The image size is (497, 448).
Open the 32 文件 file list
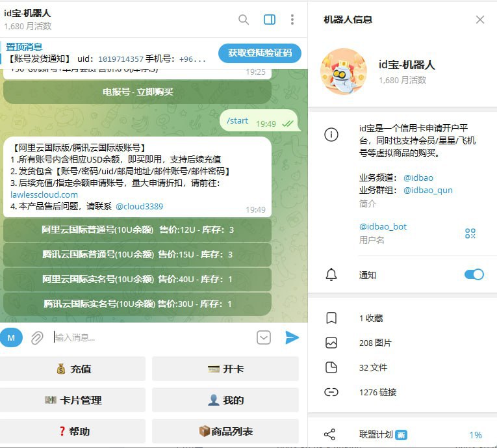[403, 367]
